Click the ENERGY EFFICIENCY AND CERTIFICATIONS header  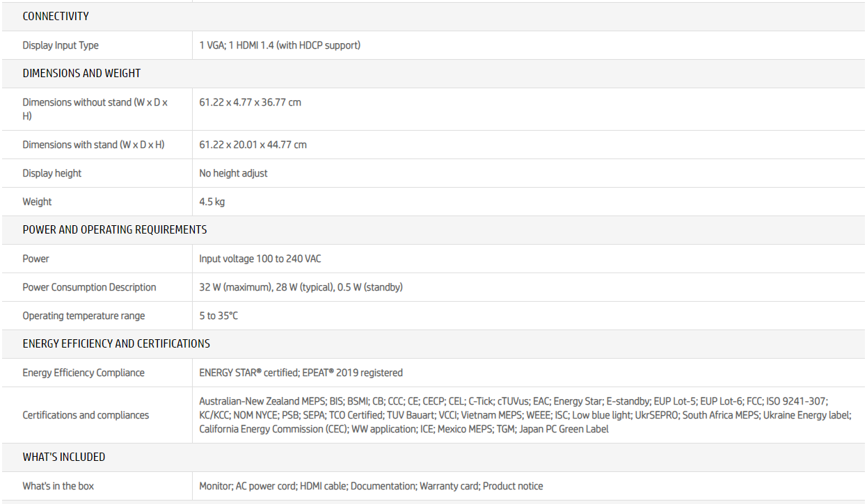click(116, 343)
